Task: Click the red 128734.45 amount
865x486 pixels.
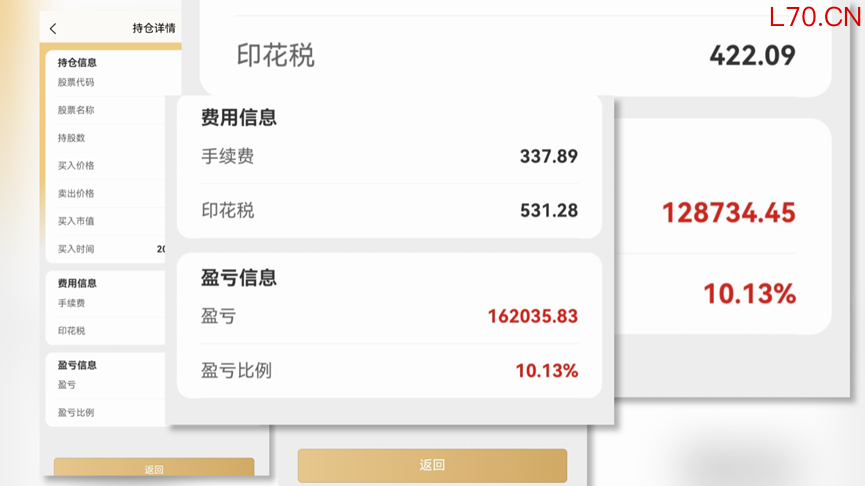Action: pos(728,213)
